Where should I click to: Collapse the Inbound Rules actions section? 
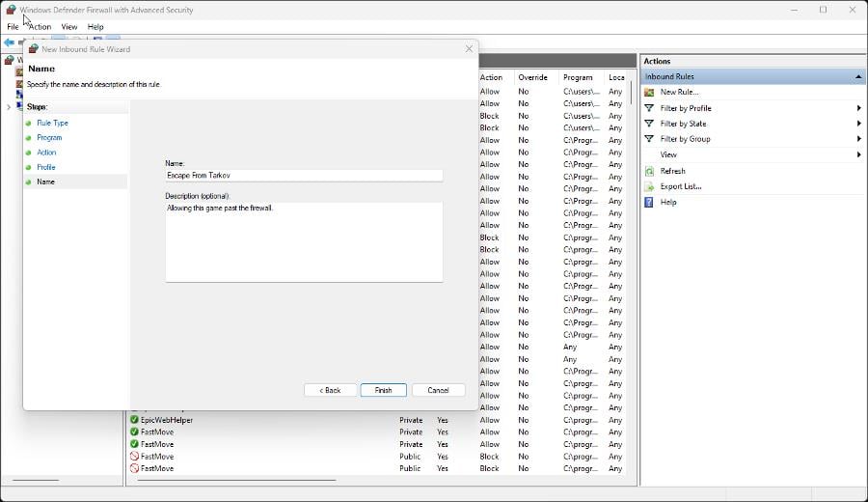858,76
